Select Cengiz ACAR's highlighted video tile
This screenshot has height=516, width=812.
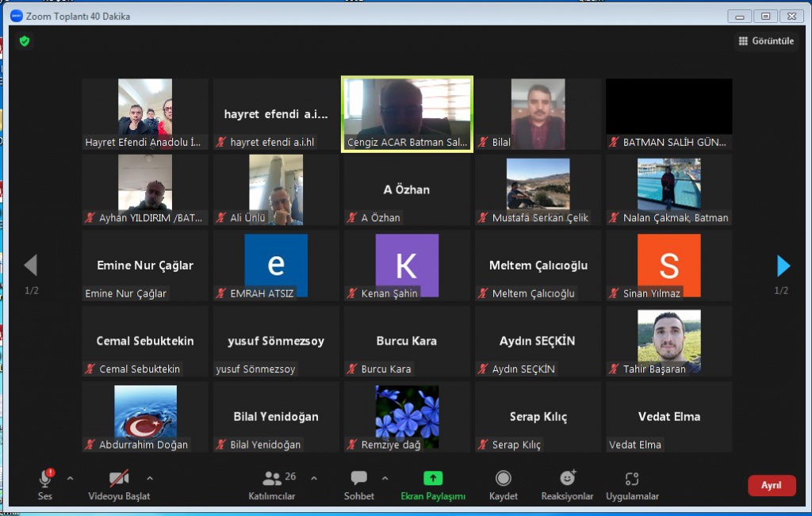[x=407, y=113]
